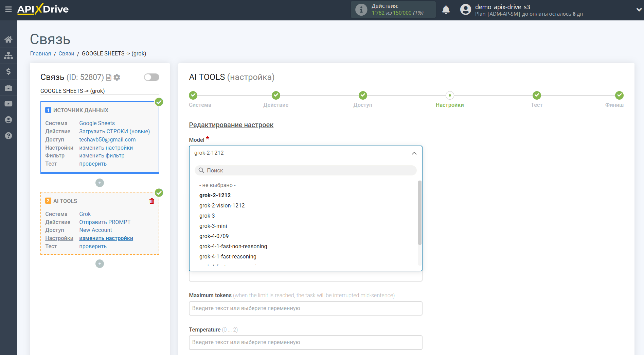Collapse the Model dropdown
The height and width of the screenshot is (355, 644).
point(414,153)
